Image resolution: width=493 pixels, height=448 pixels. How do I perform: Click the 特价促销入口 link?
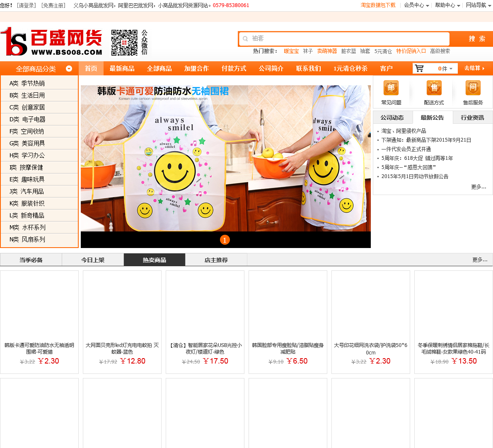point(411,51)
